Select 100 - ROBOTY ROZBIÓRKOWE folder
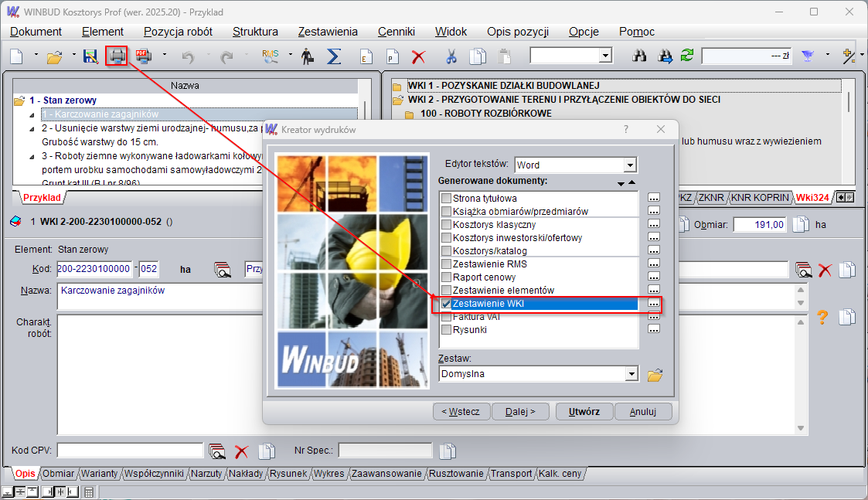 [x=485, y=114]
